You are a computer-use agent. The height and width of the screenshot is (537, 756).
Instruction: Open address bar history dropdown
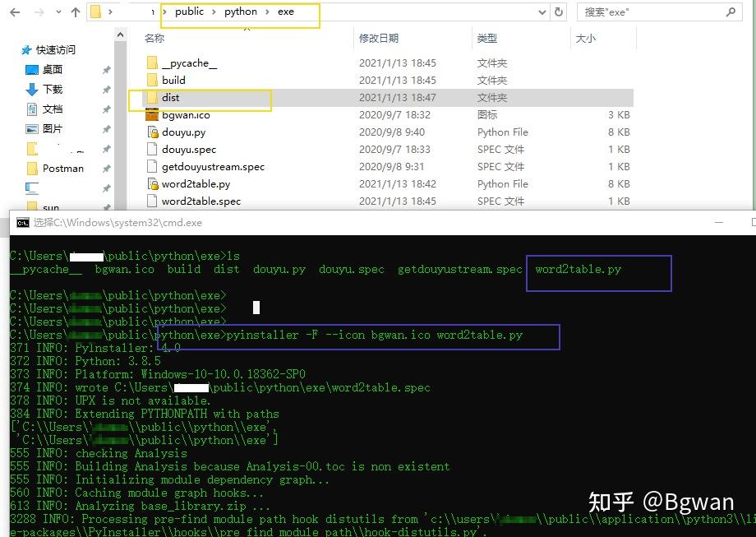pos(542,12)
